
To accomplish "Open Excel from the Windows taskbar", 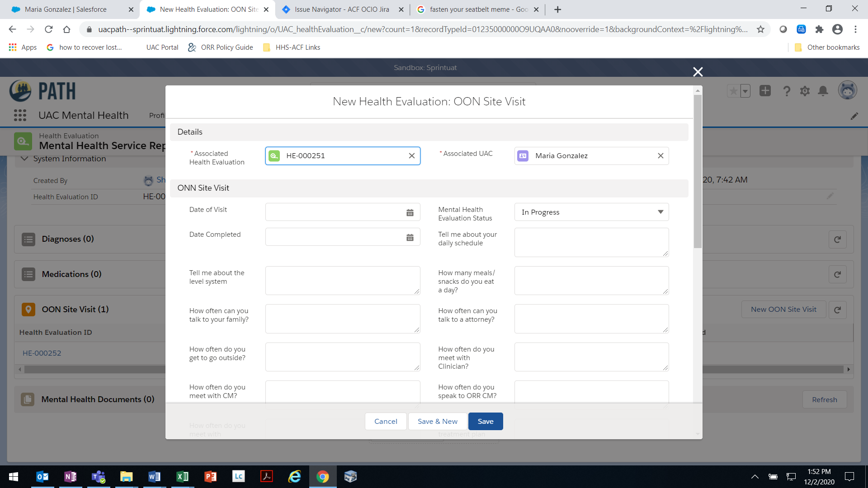I will (183, 476).
